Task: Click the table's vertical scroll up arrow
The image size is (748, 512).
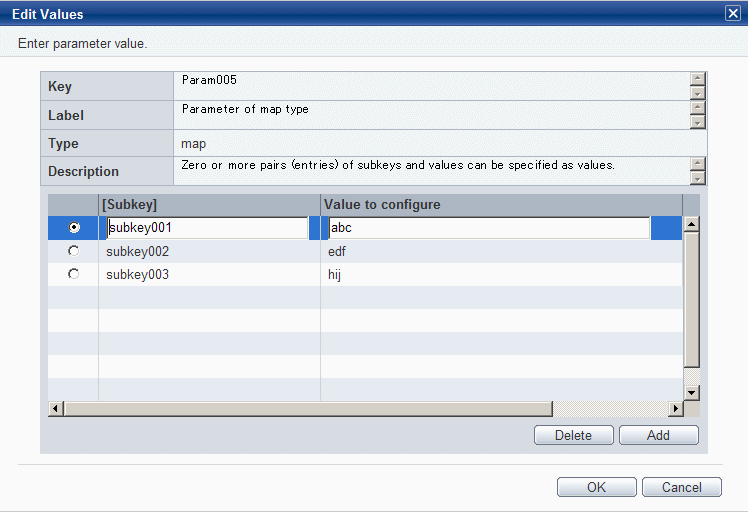Action: pos(691,224)
